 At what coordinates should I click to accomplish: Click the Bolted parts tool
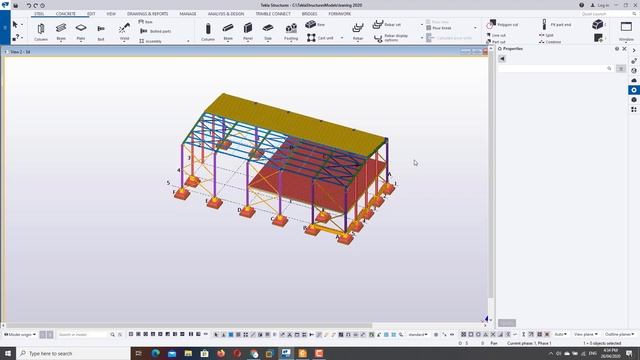156,31
